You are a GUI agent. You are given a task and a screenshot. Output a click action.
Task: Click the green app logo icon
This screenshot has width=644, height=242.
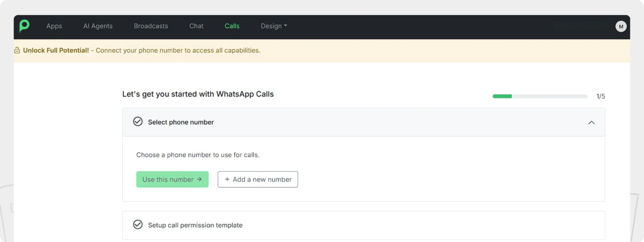click(24, 26)
